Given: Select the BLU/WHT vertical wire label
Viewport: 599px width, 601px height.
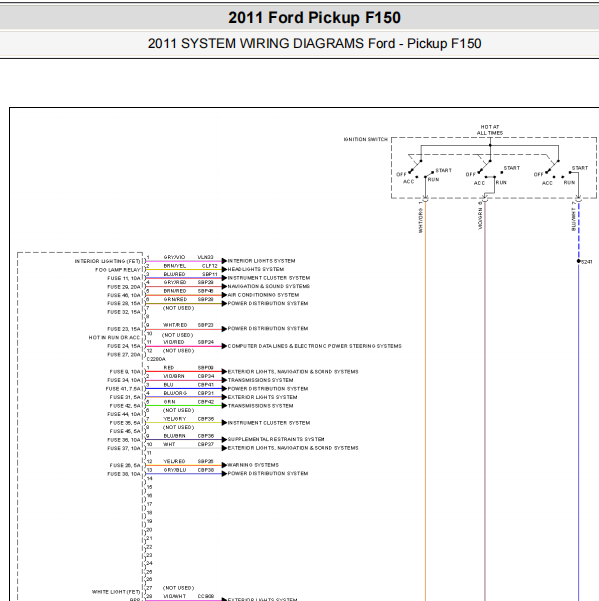Looking at the screenshot, I should coord(573,219).
